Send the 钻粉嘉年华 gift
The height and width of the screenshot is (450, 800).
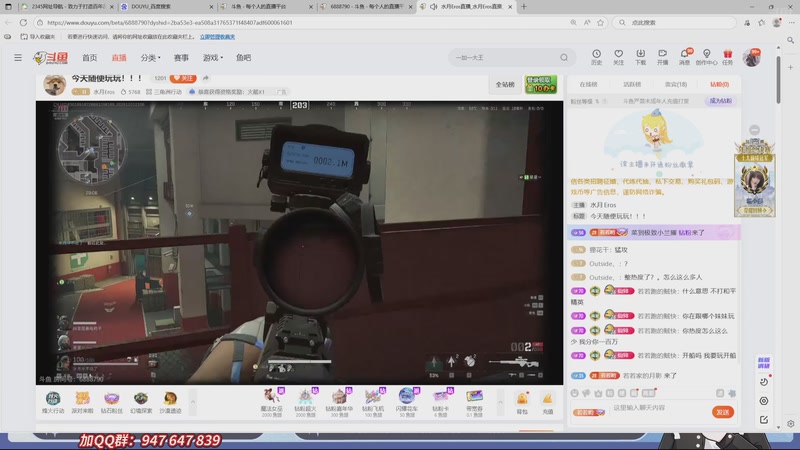tap(339, 402)
